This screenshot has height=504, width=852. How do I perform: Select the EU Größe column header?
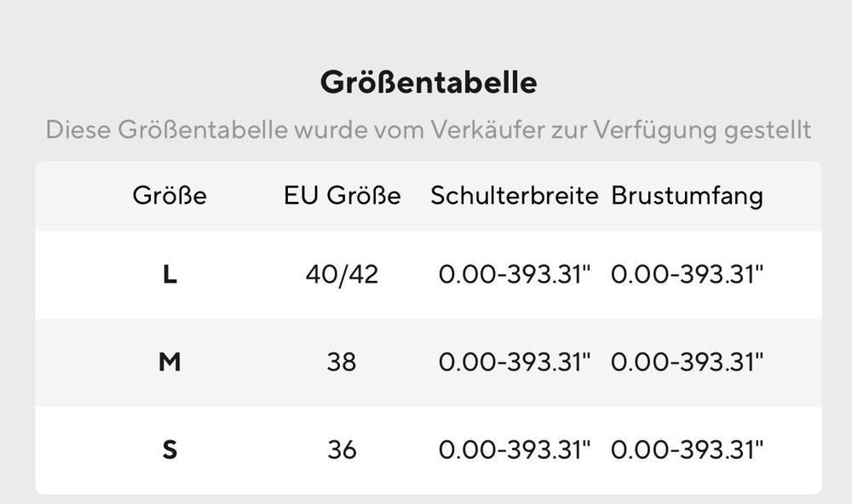pos(343,196)
